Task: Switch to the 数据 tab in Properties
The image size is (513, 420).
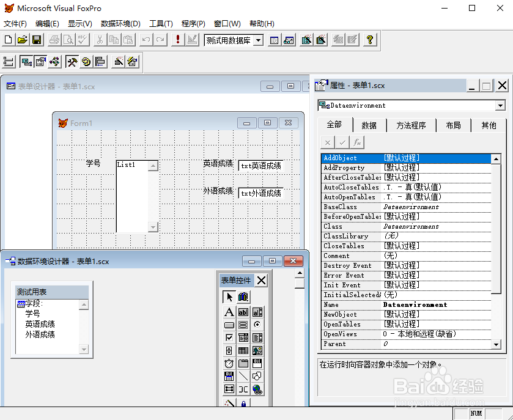Action: tap(369, 125)
